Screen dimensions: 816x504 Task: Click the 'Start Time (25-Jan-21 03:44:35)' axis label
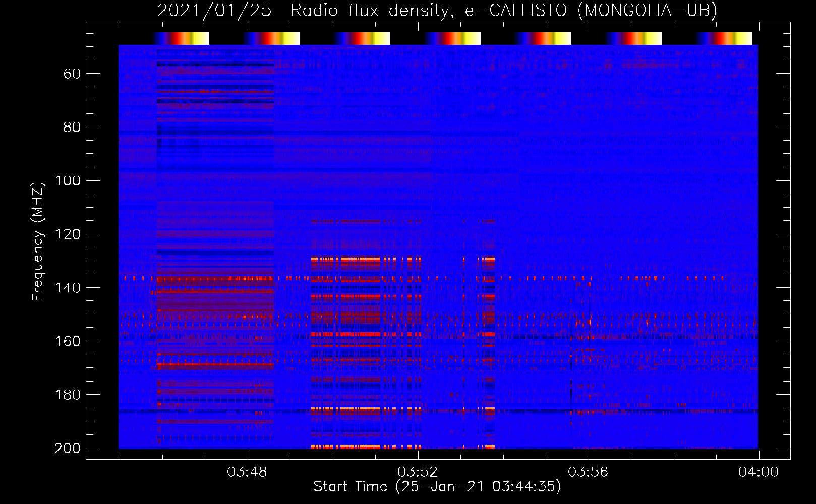tap(437, 487)
